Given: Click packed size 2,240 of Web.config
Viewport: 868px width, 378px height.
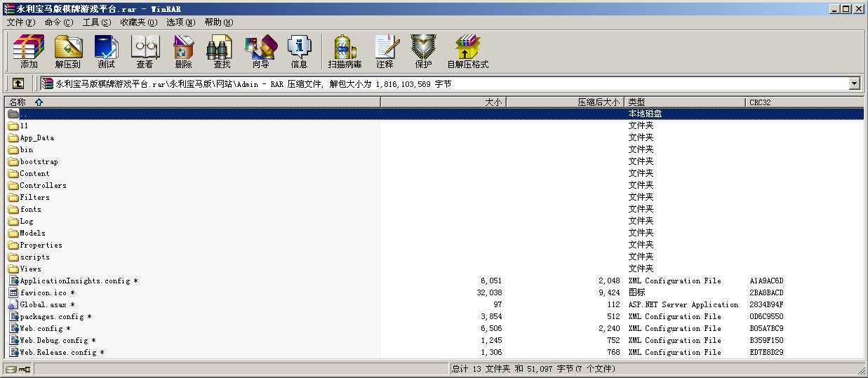Looking at the screenshot, I should click(x=609, y=328).
